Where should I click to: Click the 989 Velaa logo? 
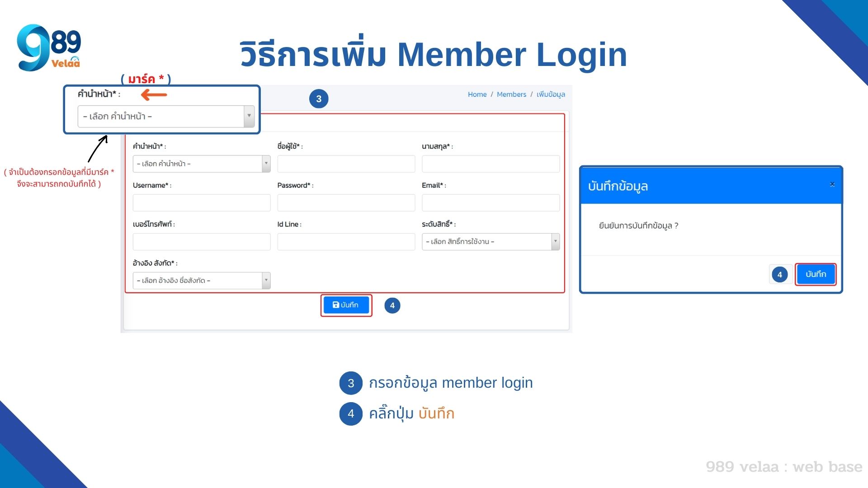(x=49, y=47)
